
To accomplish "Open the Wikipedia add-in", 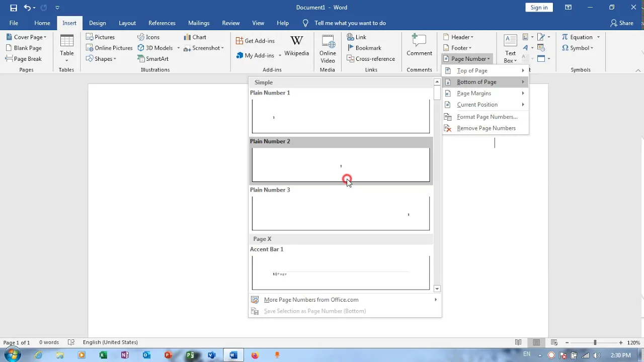I will click(x=297, y=46).
